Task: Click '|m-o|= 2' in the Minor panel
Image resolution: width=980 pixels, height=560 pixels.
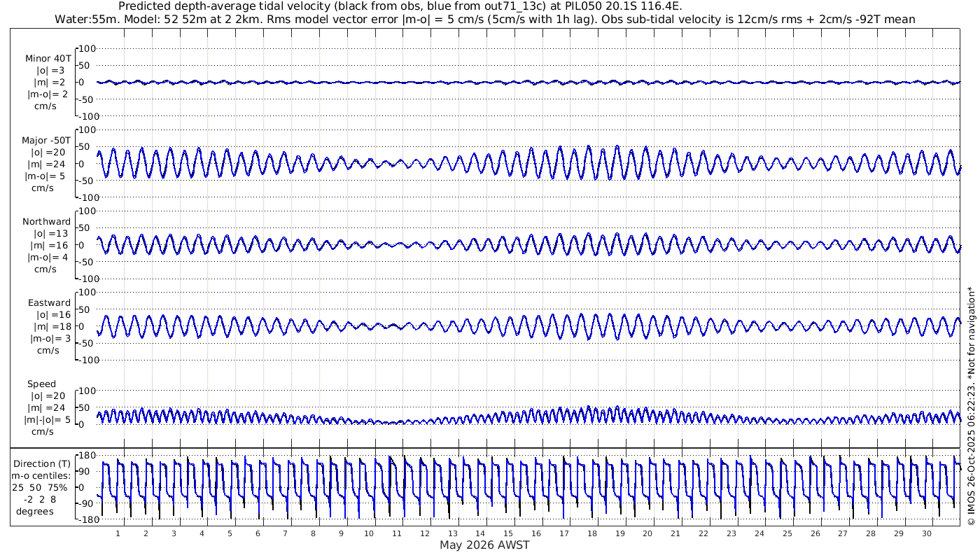Action: click(x=48, y=94)
